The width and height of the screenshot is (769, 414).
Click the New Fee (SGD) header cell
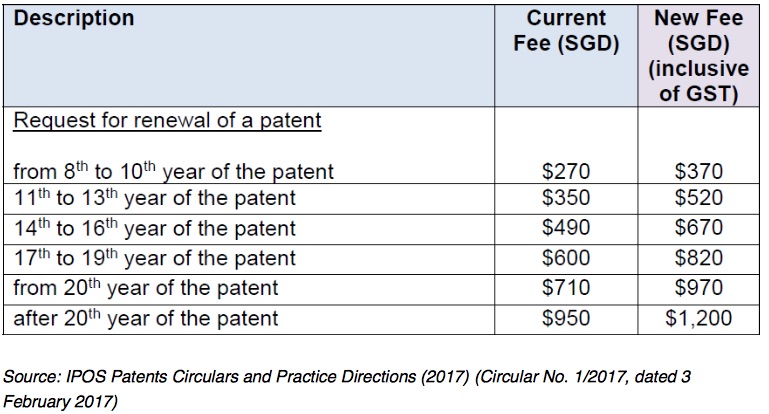point(699,56)
